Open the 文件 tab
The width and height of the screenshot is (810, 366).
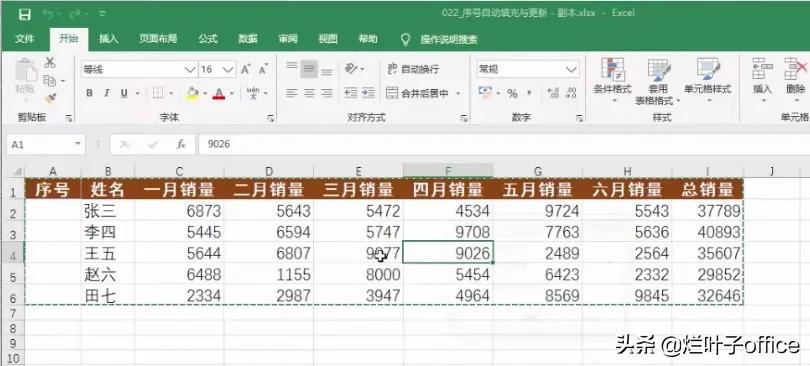click(25, 39)
